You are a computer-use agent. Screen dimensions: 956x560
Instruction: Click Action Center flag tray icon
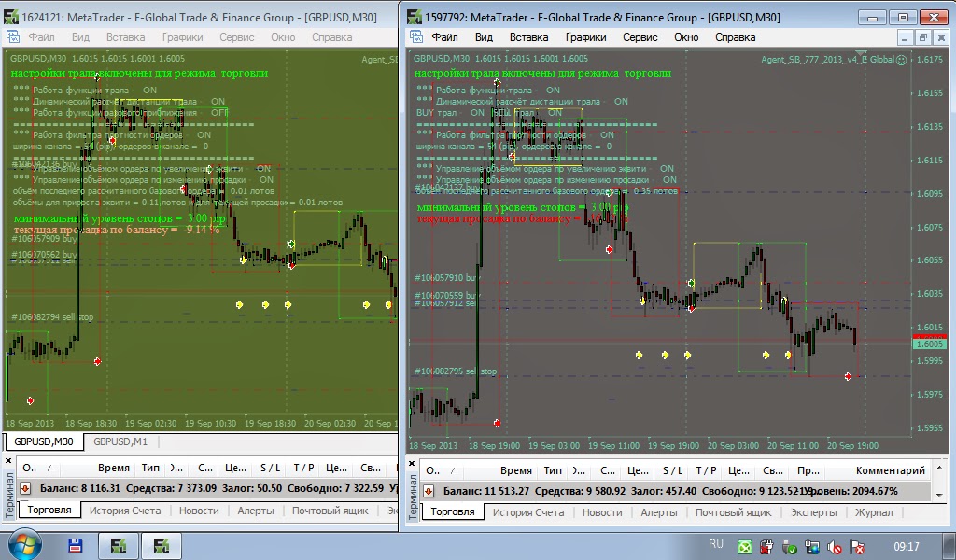click(x=857, y=547)
